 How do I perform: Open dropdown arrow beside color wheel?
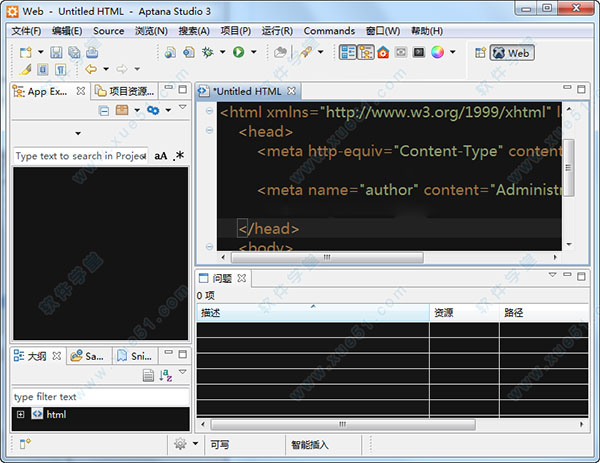[453, 52]
